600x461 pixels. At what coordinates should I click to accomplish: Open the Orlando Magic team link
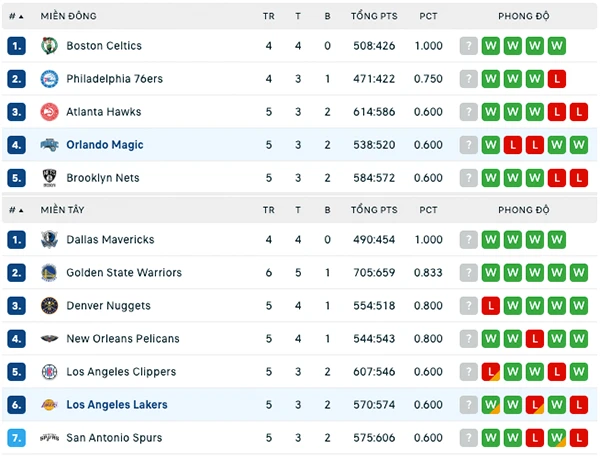(x=105, y=145)
